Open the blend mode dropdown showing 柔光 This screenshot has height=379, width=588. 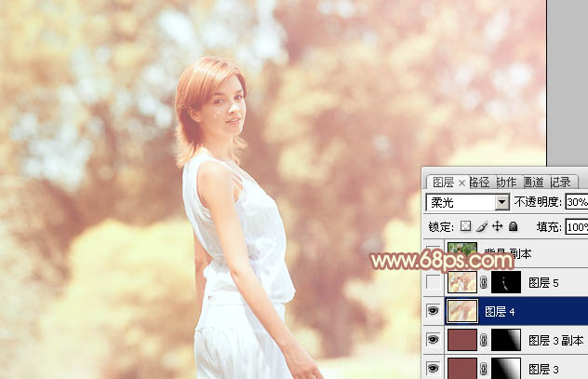coord(468,202)
